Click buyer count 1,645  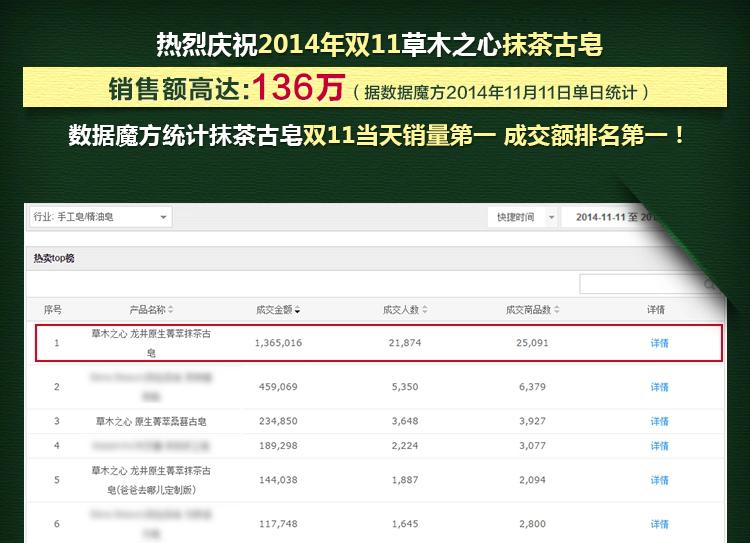pos(405,524)
